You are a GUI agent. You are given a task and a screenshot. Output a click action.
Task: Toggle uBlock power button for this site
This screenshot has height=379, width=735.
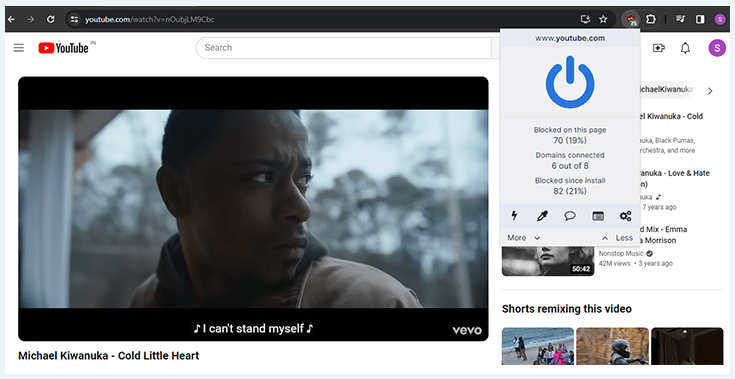click(x=570, y=82)
